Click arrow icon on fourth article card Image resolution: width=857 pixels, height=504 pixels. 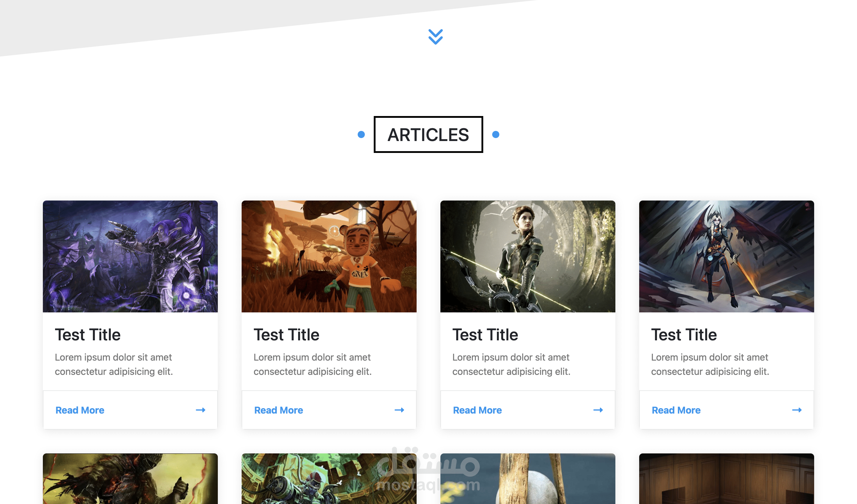pyautogui.click(x=797, y=410)
